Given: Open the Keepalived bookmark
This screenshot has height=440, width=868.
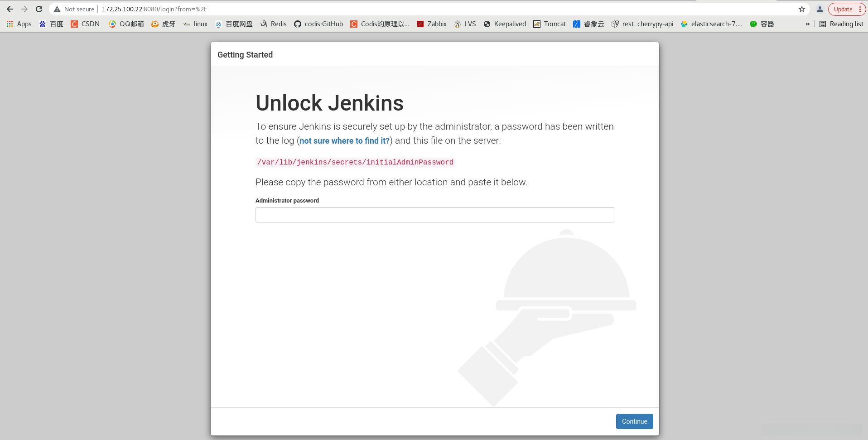Looking at the screenshot, I should click(x=505, y=24).
